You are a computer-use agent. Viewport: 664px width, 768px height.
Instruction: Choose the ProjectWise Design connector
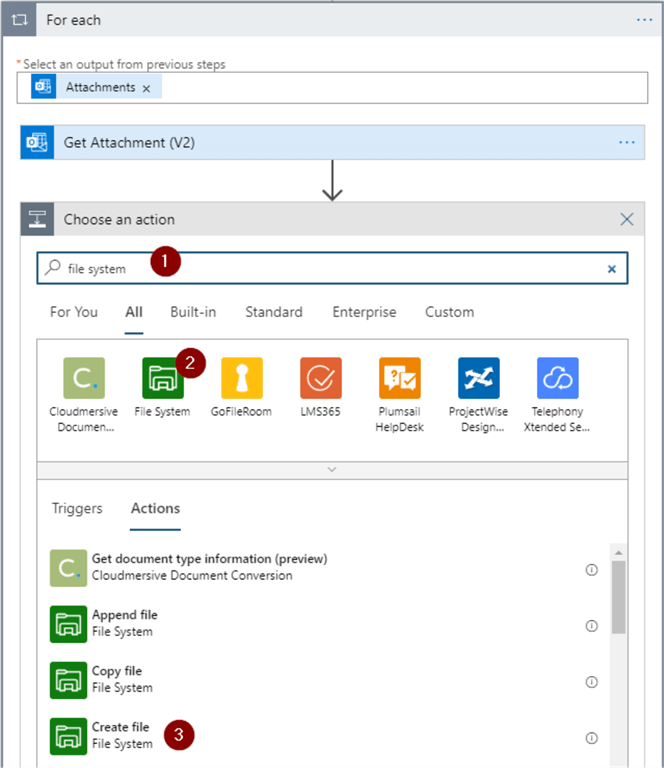[479, 378]
